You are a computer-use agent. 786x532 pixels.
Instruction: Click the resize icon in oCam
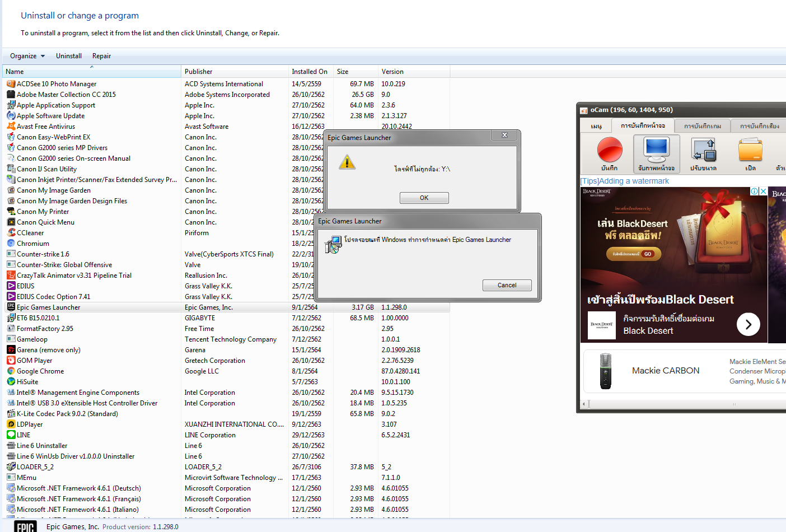point(704,150)
